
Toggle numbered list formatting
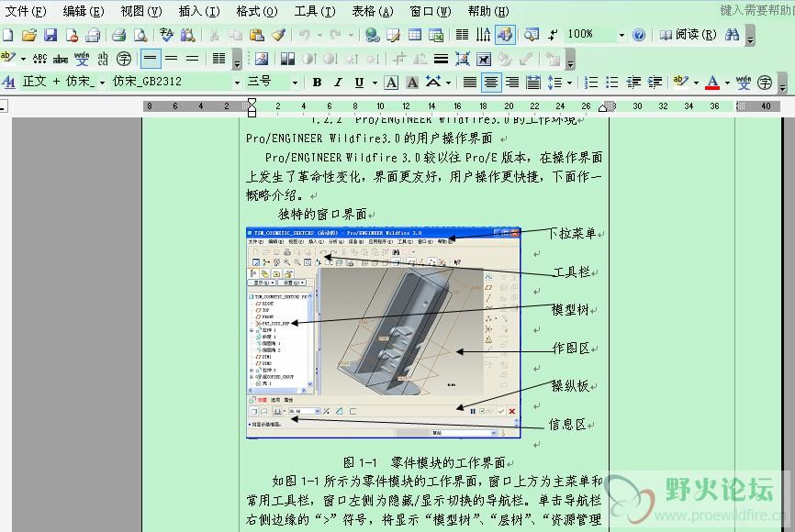tap(591, 82)
